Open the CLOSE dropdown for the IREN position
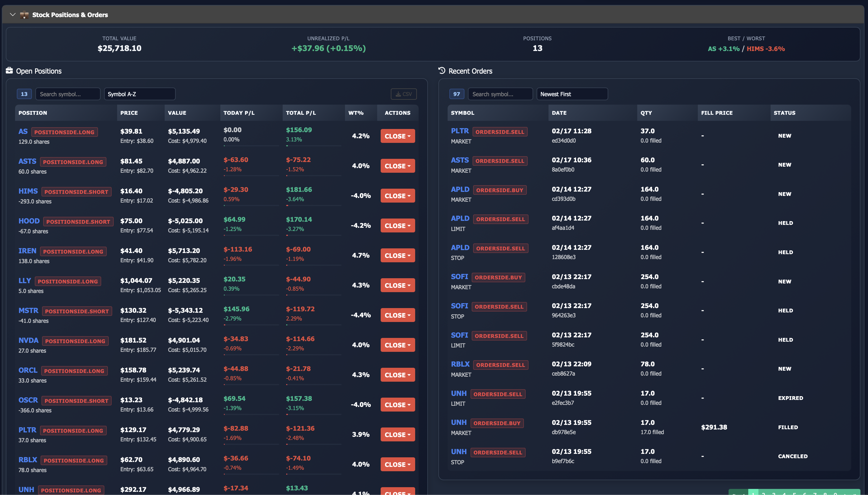 397,255
